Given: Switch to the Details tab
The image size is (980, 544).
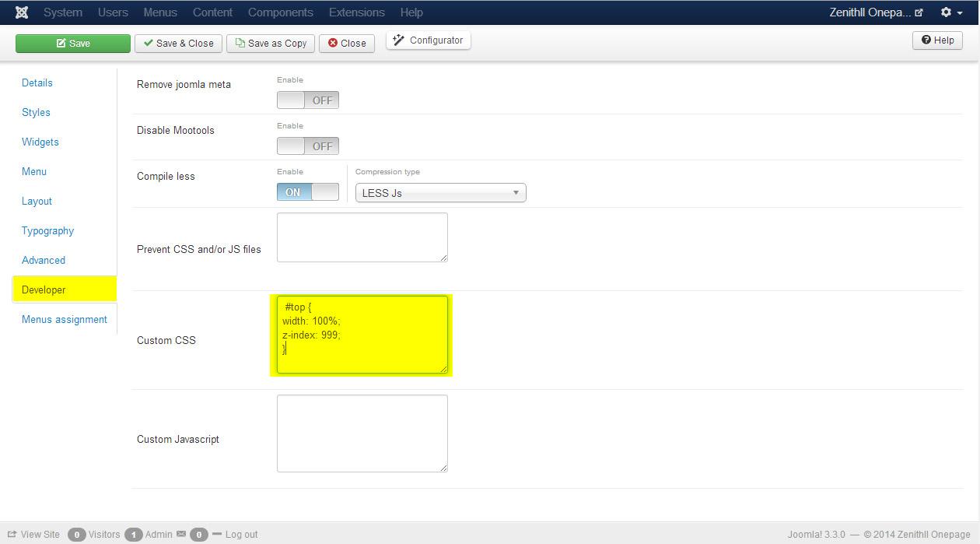Looking at the screenshot, I should click(x=37, y=82).
